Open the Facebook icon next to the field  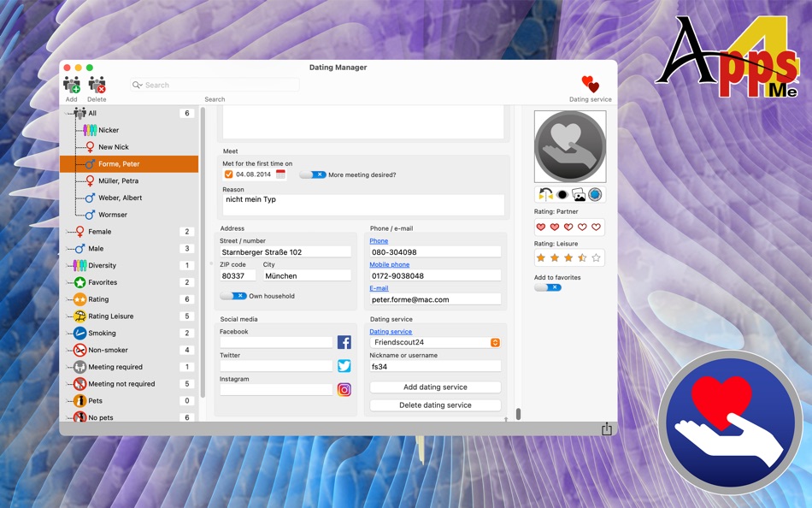pyautogui.click(x=344, y=341)
